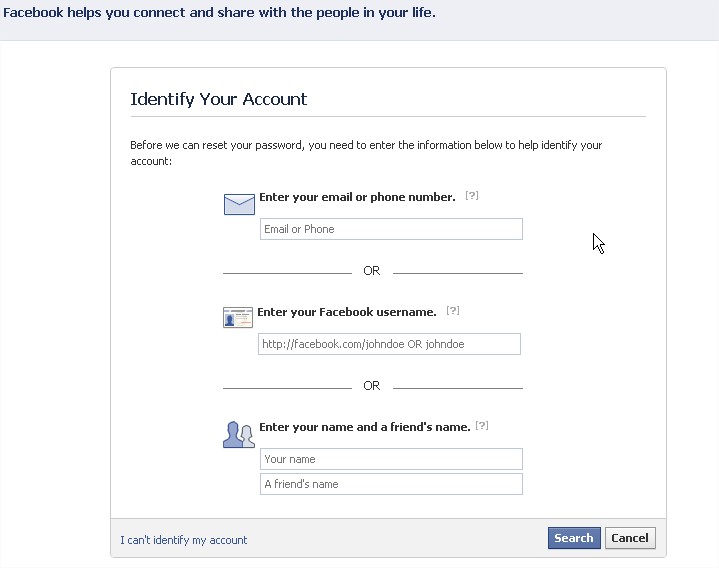
Task: Click the "Enter your Facebook username" label
Action: click(347, 312)
